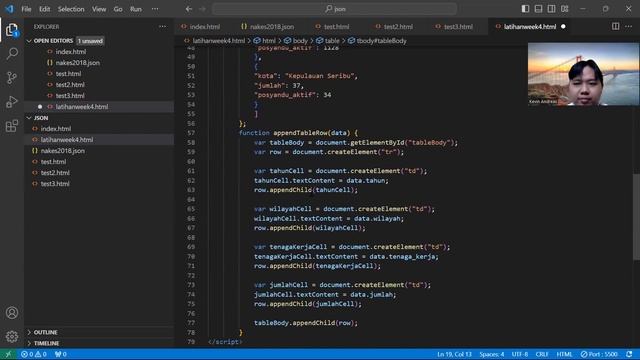Open editor More Actions ellipsis
The height and width of the screenshot is (360, 640).
629,26
